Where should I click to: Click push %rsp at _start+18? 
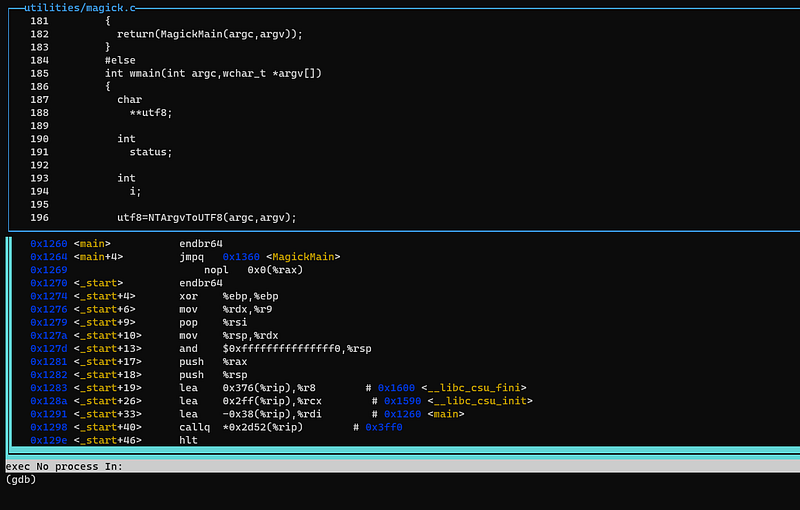click(213, 375)
